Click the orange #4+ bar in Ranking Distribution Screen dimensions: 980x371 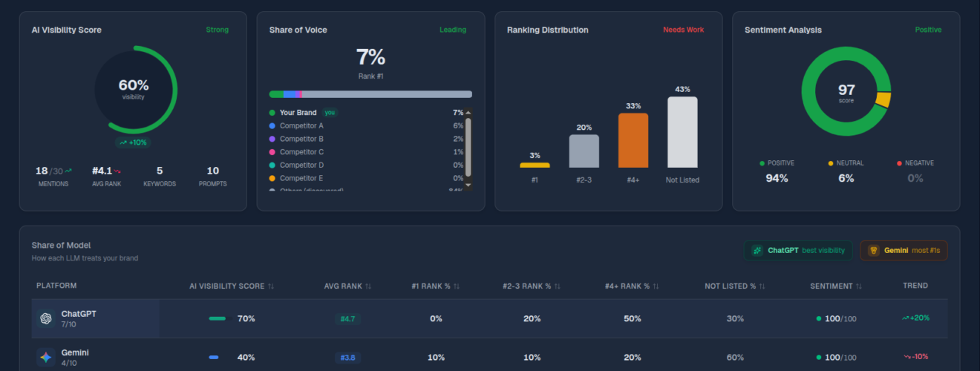pyautogui.click(x=633, y=140)
